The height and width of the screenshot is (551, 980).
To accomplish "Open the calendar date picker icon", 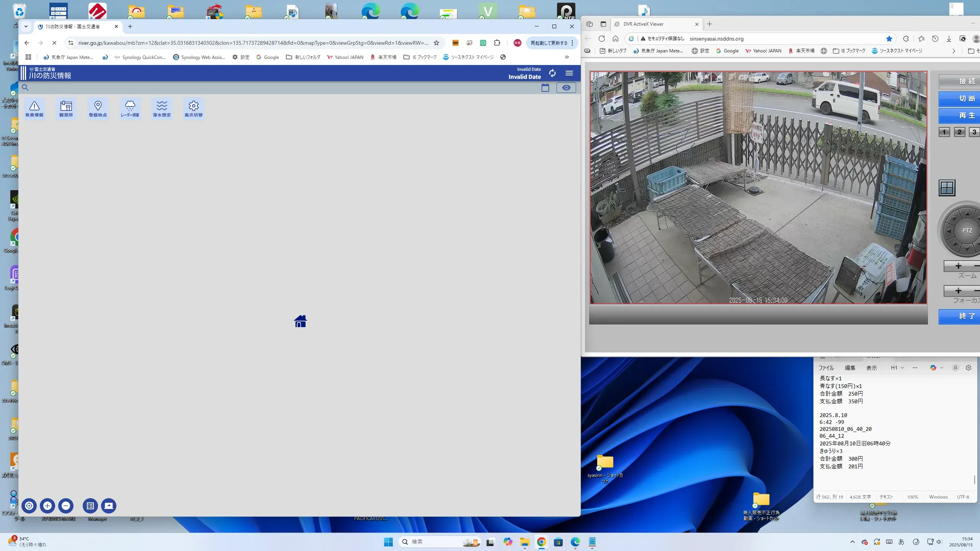I will (545, 88).
